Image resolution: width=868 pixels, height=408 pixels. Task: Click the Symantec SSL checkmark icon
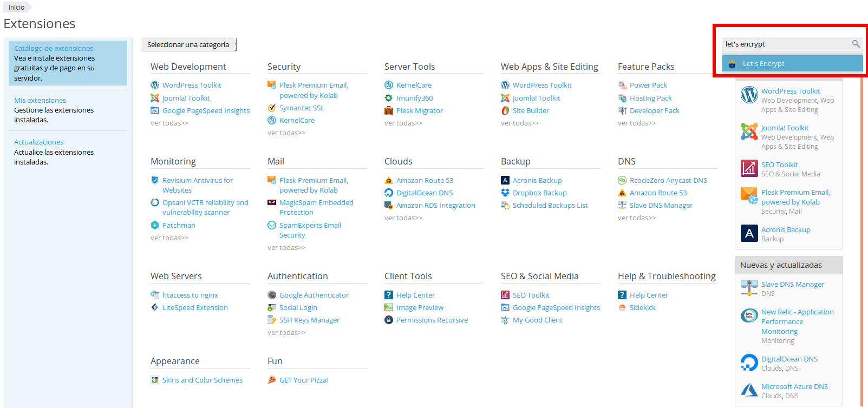click(272, 108)
